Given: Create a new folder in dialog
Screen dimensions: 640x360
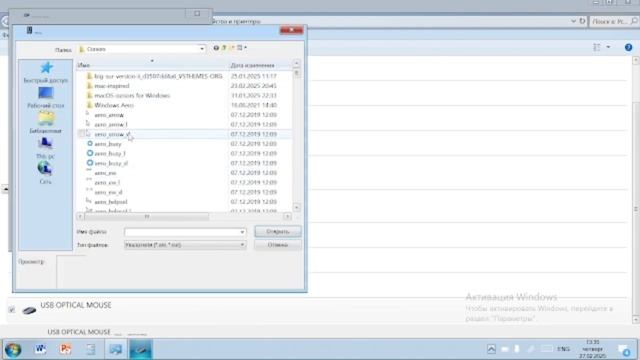Looking at the screenshot, I should 232,48.
